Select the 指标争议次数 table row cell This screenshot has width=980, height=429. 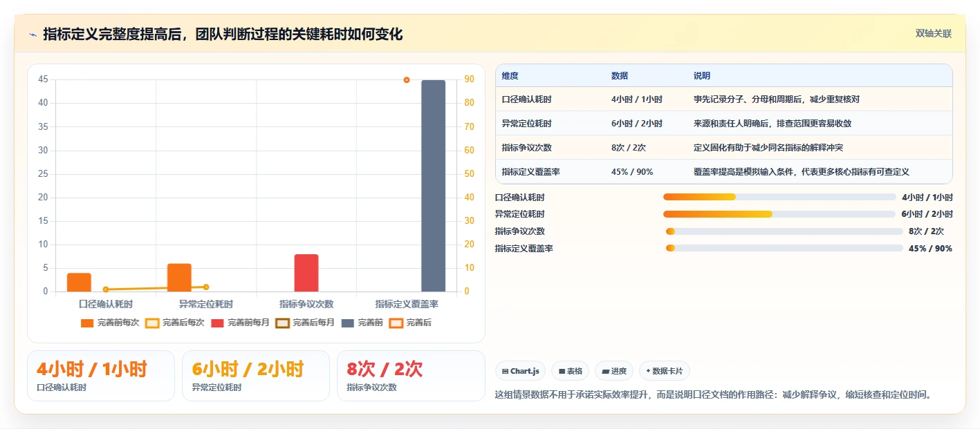(x=527, y=148)
